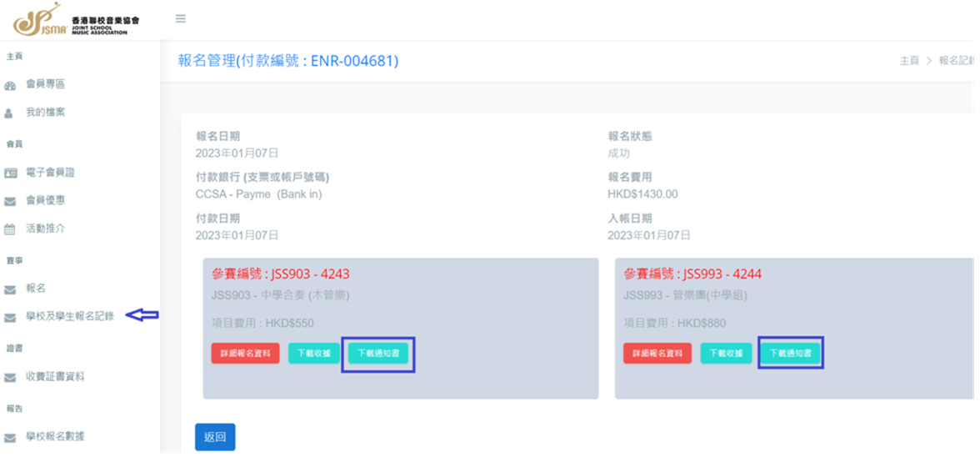
Task: Click the JSMA logo
Action: click(x=77, y=20)
